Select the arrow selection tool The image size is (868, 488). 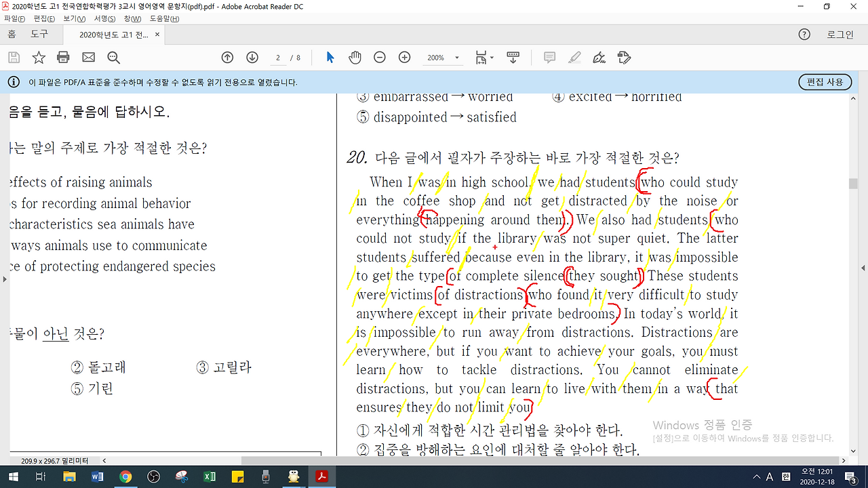point(330,58)
